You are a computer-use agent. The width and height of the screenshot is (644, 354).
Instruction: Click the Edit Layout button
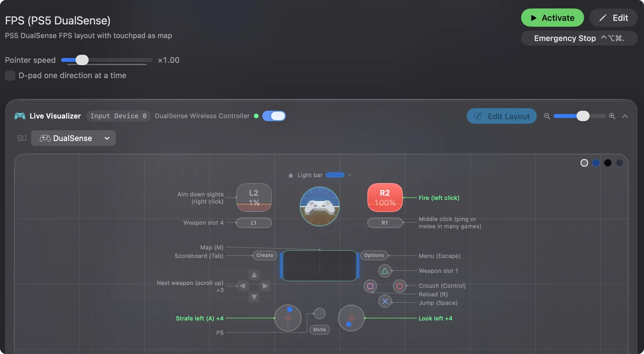pos(501,116)
